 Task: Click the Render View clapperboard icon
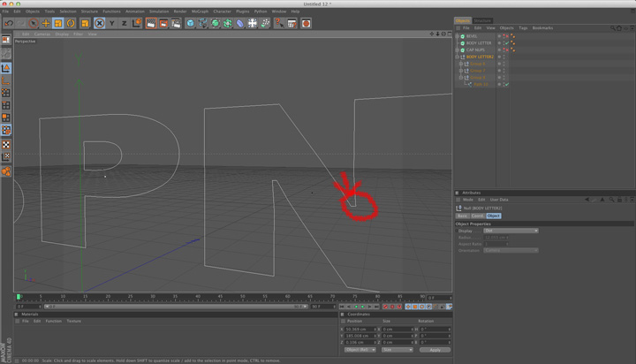point(151,23)
